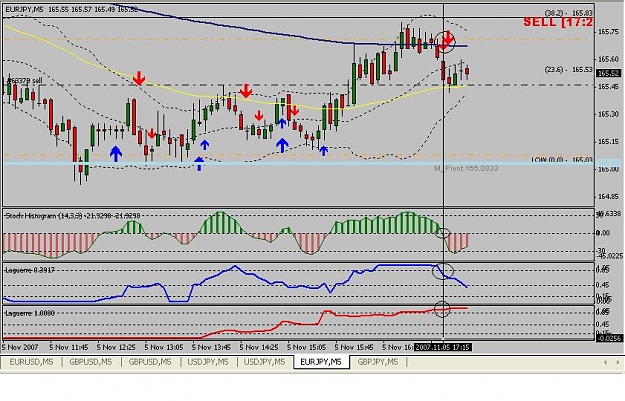Click the chart tabs scroll-left arrow
Viewport: 625px width, 401px height.
click(606, 362)
